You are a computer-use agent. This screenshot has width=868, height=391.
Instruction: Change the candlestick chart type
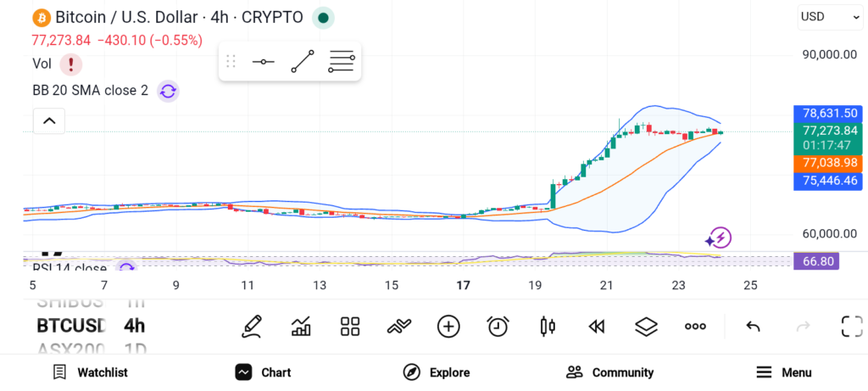coord(547,327)
